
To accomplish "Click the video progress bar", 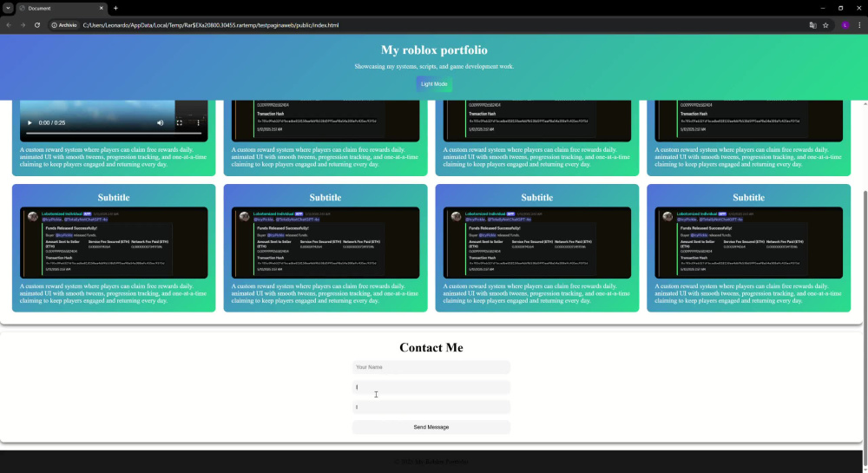I will coord(114,134).
